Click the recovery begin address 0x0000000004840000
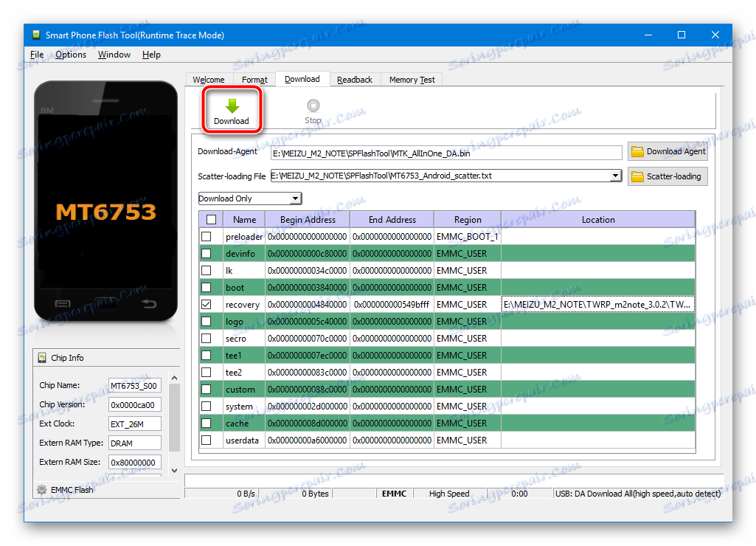 click(x=308, y=304)
